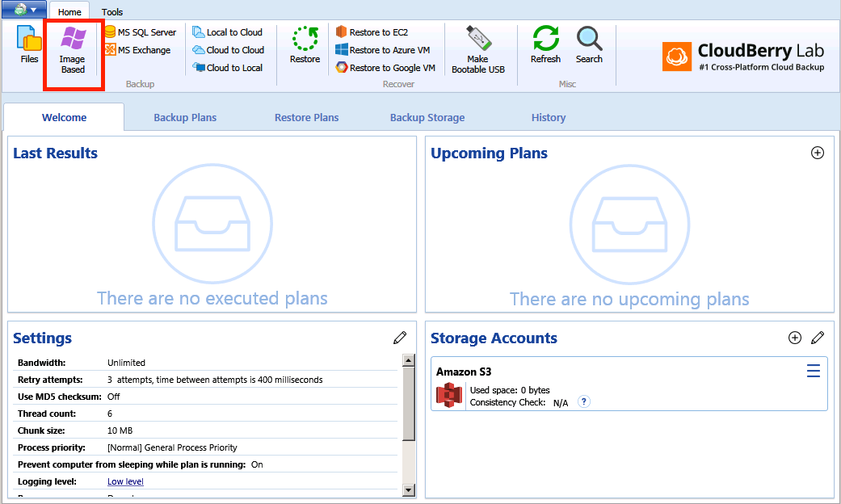Add a storage account with plus icon
Viewport: 841px width, 504px height.
(x=795, y=338)
